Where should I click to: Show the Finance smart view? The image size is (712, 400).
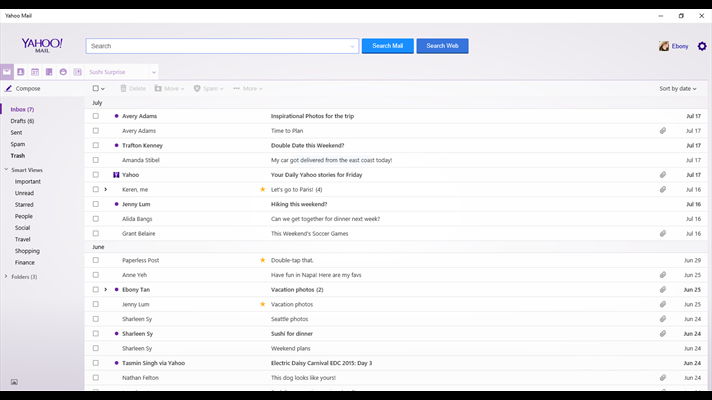(25, 262)
